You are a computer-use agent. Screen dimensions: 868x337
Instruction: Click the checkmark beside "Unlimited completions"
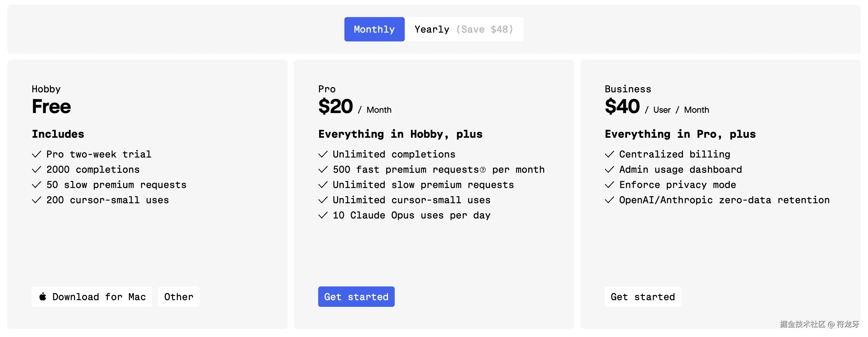323,154
